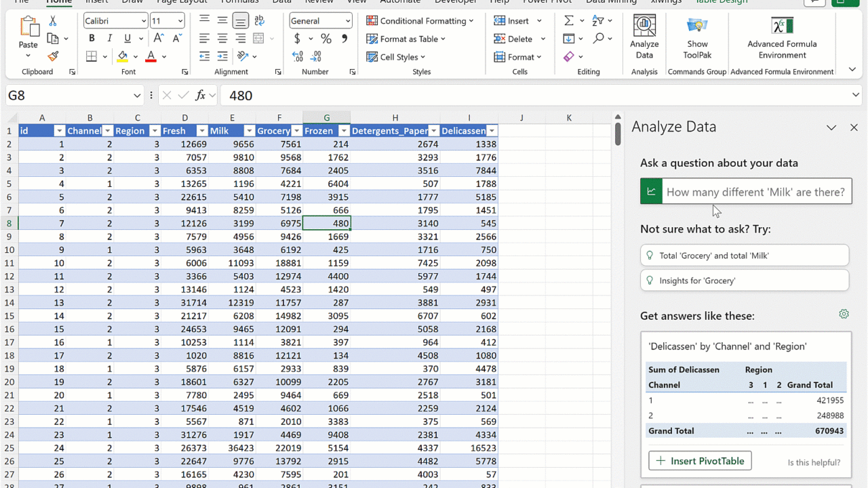This screenshot has height=488, width=868.
Task: Click the Insert PivotTable button
Action: (x=700, y=461)
